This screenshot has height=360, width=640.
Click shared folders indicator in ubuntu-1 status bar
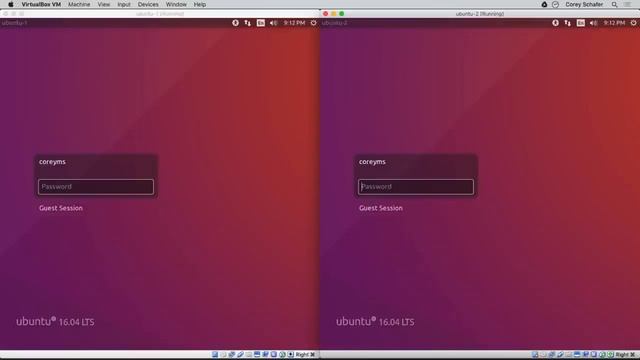pyautogui.click(x=249, y=355)
